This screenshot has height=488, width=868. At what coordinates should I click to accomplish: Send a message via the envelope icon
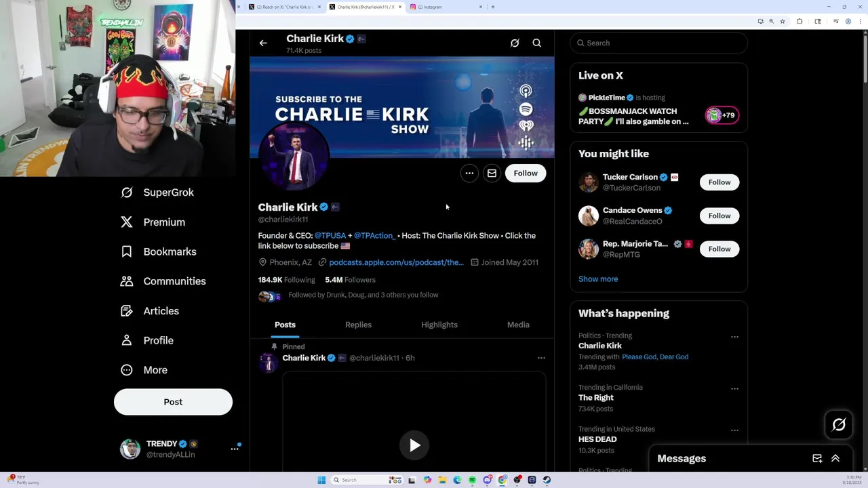(492, 174)
